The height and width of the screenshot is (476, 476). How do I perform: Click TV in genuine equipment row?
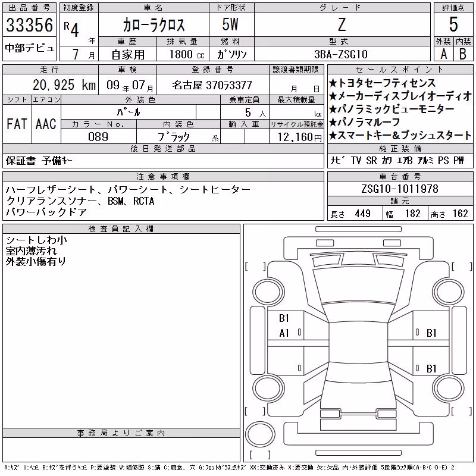click(x=356, y=160)
